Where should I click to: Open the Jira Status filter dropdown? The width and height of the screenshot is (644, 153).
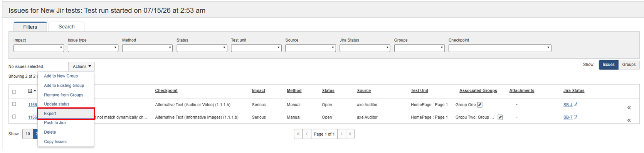[365, 48]
